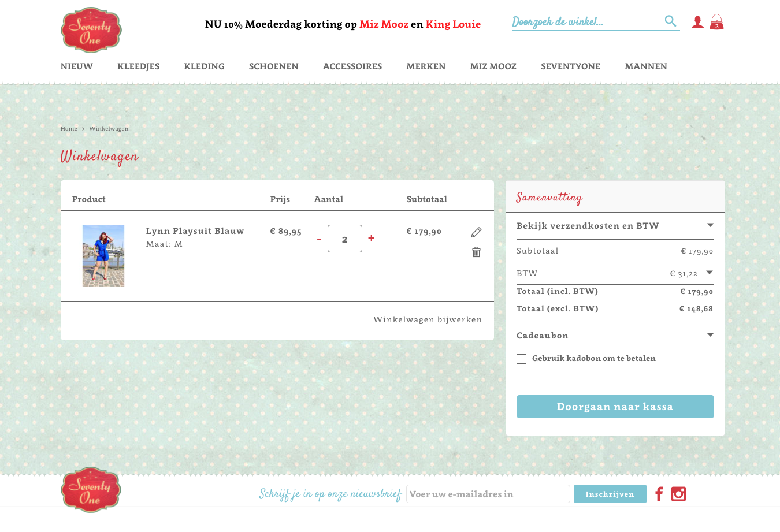Click the 'Winkelwagen bijwerken' link

428,319
